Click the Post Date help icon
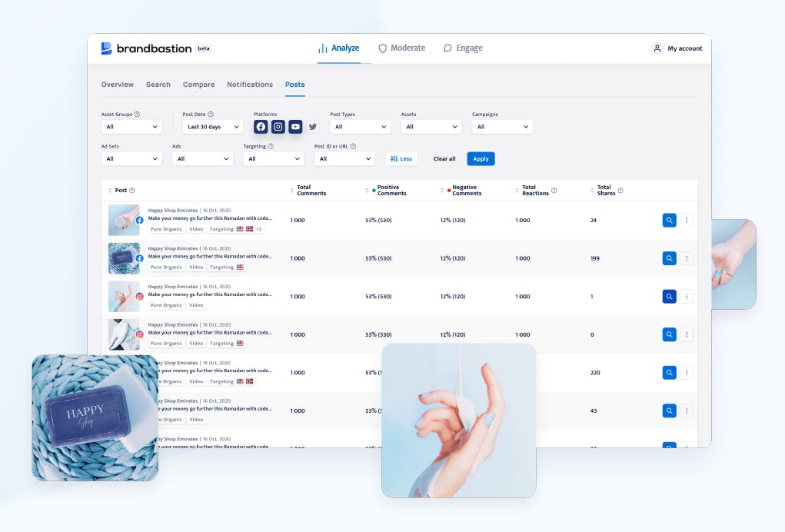 click(x=211, y=114)
